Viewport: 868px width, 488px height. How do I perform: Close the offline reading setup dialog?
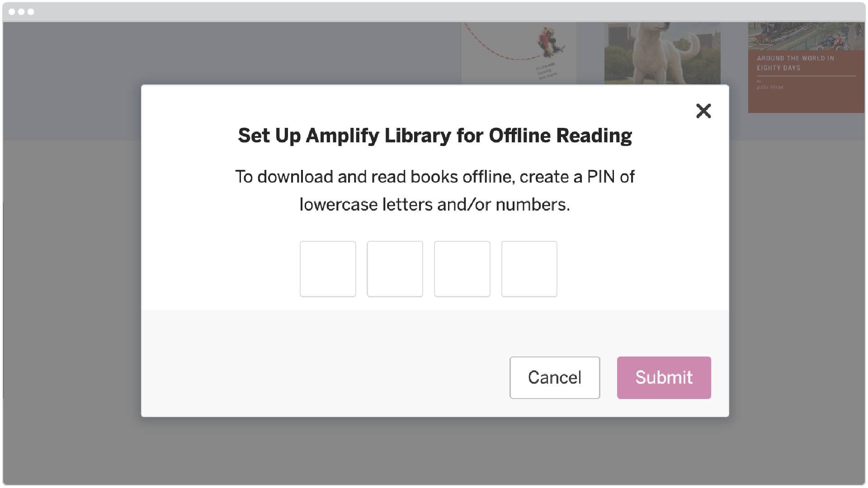coord(704,111)
